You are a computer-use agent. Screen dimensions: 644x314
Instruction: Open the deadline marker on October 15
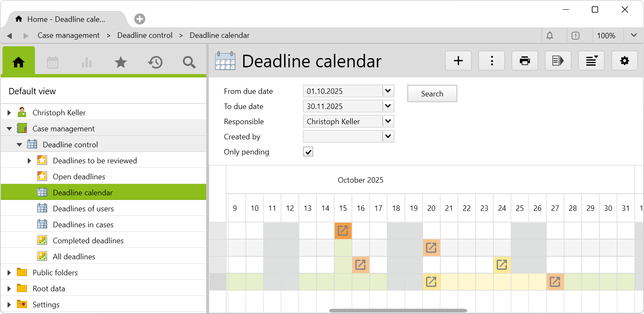tap(343, 231)
